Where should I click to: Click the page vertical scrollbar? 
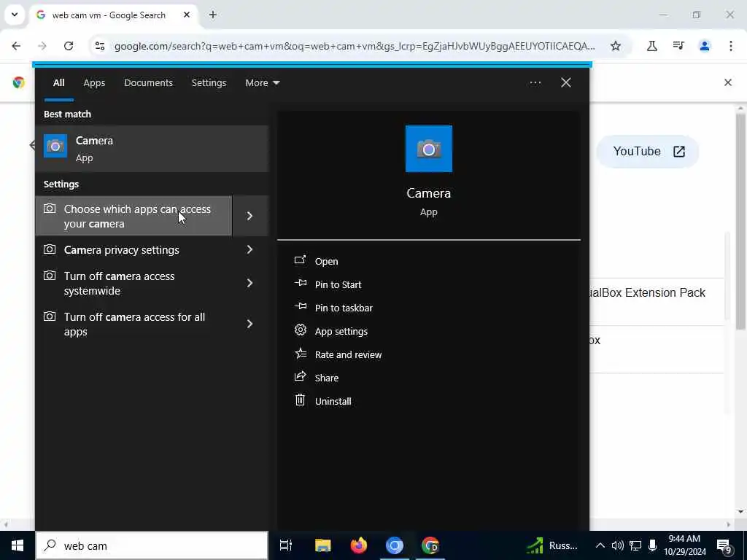click(740, 222)
